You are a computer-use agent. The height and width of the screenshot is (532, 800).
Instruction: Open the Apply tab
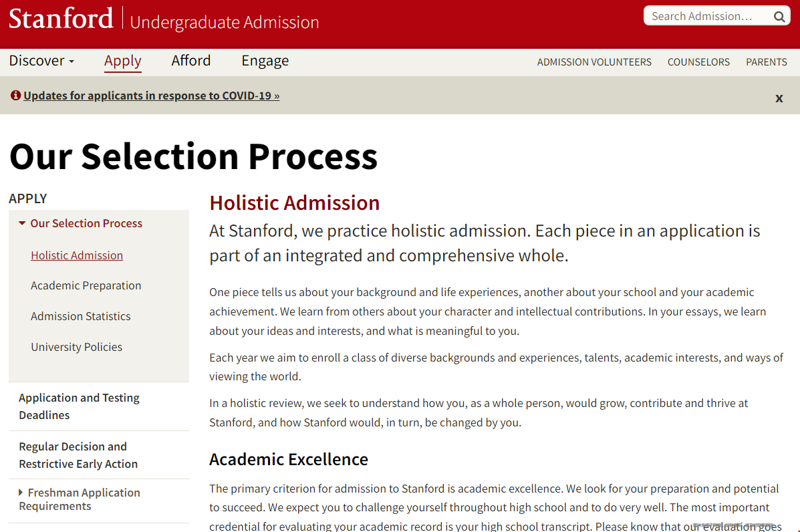(123, 61)
